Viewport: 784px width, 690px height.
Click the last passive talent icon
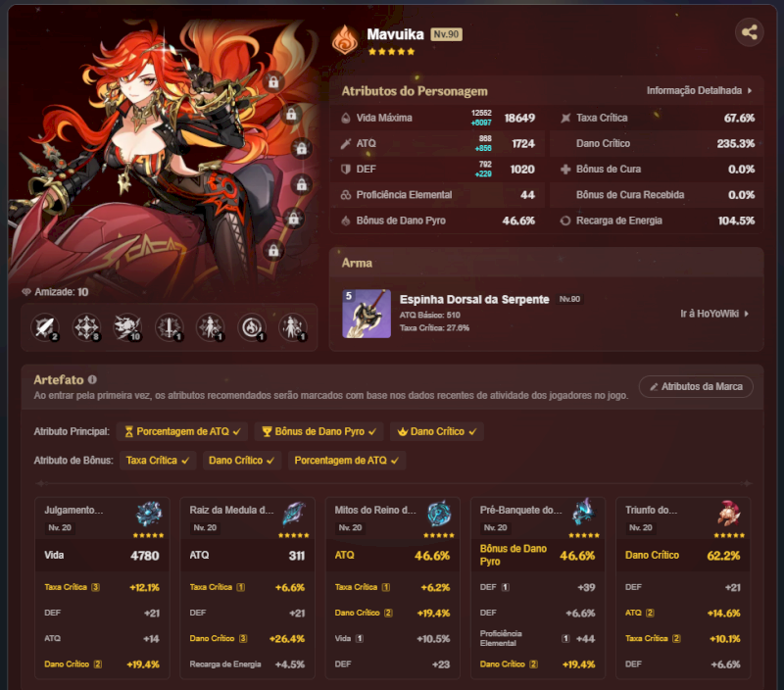[x=292, y=328]
